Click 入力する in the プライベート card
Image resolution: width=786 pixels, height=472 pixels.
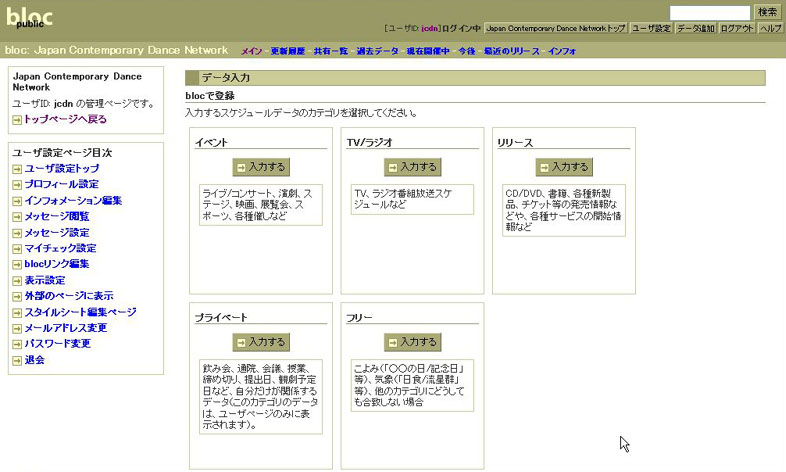(261, 342)
